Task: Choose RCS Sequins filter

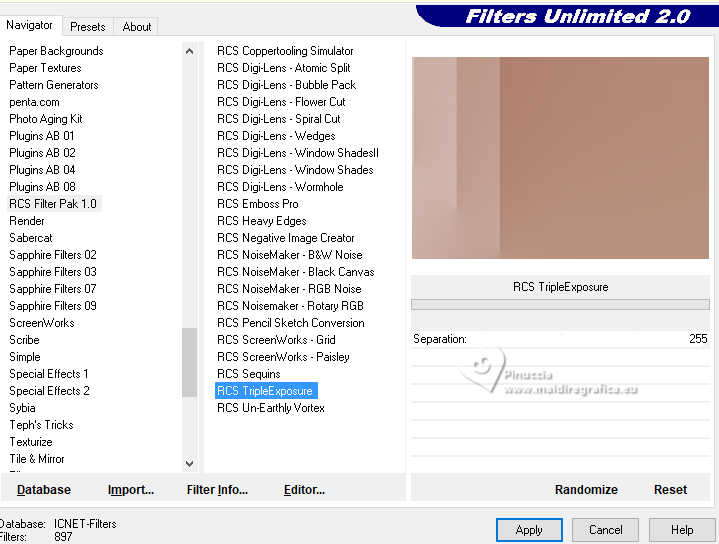Action: pyautogui.click(x=249, y=373)
